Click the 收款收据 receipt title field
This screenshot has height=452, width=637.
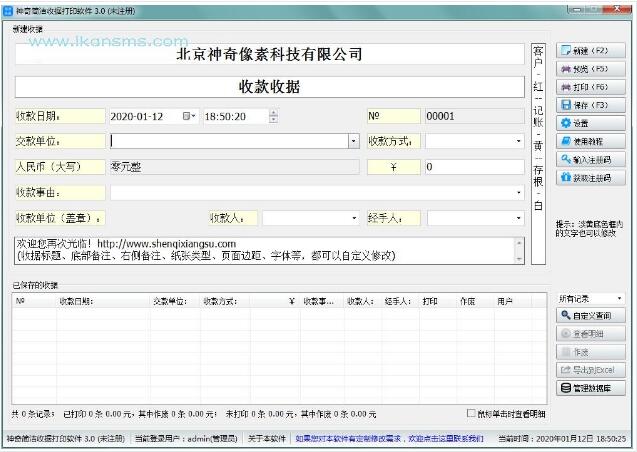pyautogui.click(x=270, y=87)
